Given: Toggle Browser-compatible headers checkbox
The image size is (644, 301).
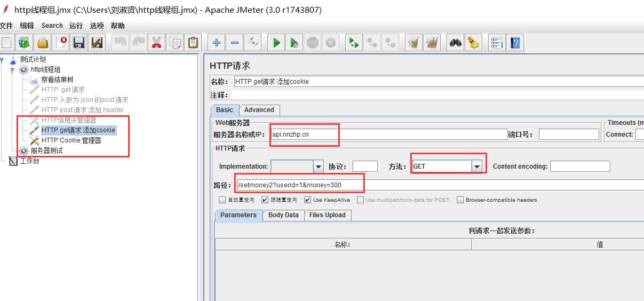Looking at the screenshot, I should tap(460, 200).
